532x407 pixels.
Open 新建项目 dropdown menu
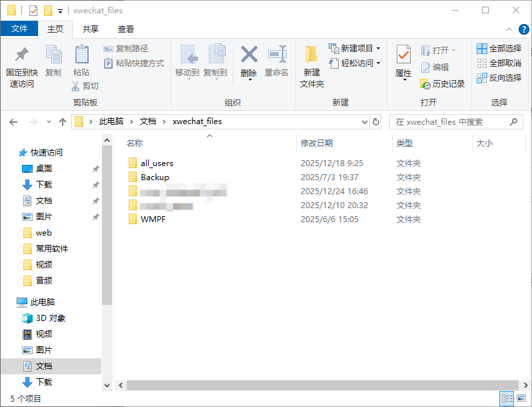click(378, 49)
